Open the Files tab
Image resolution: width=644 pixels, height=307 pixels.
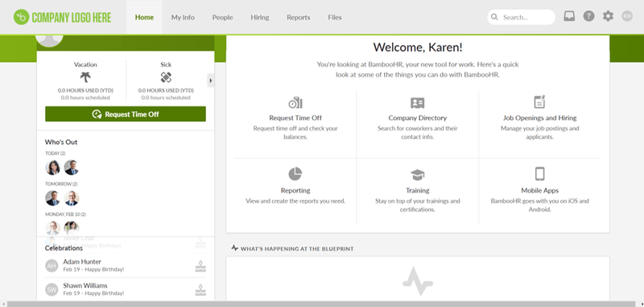tap(335, 17)
